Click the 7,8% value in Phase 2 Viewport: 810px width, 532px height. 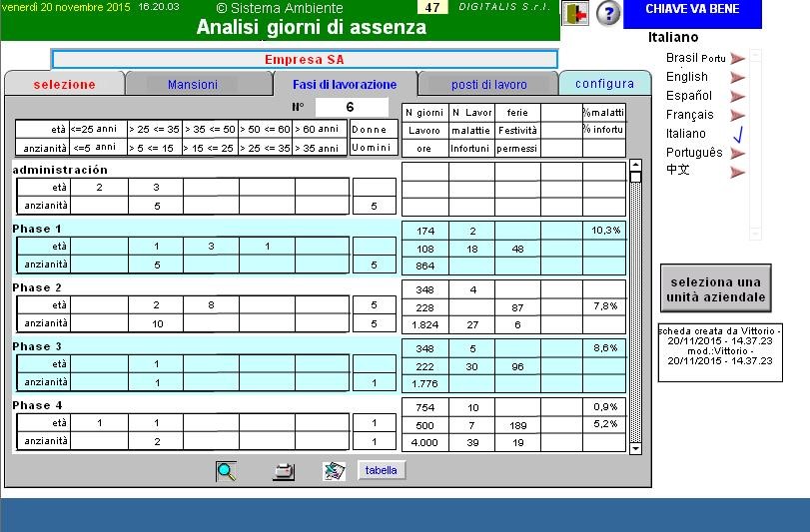(x=605, y=306)
